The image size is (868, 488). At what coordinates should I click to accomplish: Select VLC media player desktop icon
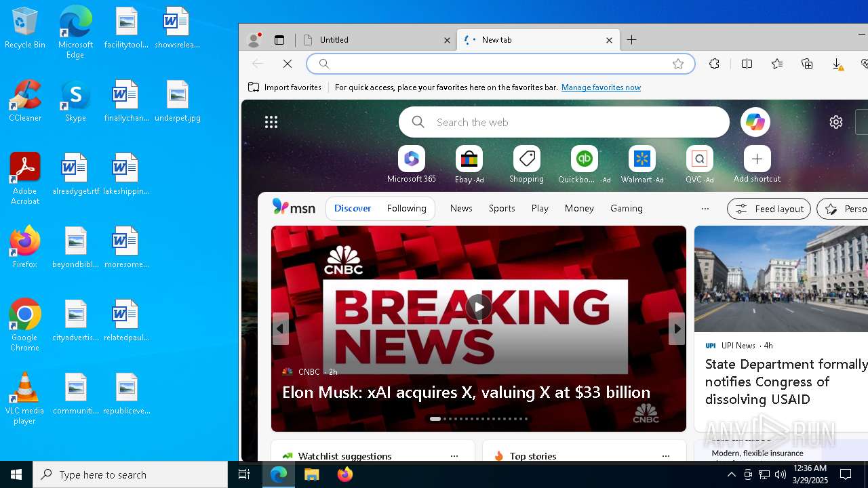click(24, 399)
